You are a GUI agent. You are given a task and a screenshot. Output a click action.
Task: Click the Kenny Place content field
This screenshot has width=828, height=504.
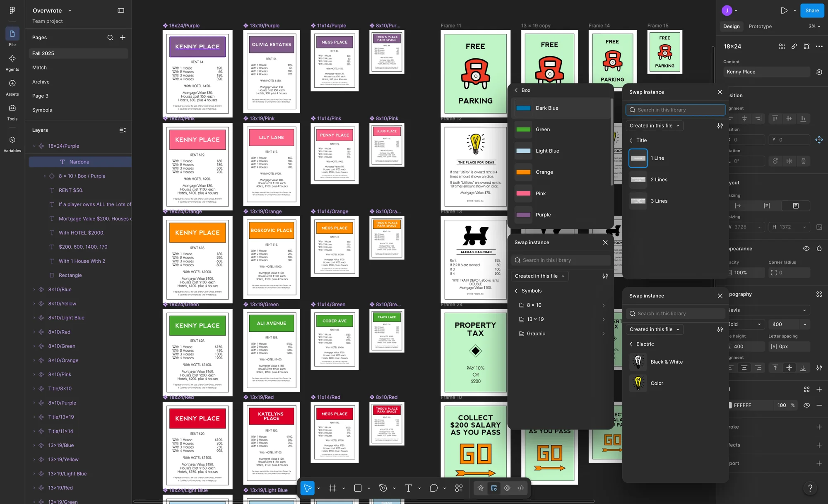tap(766, 72)
